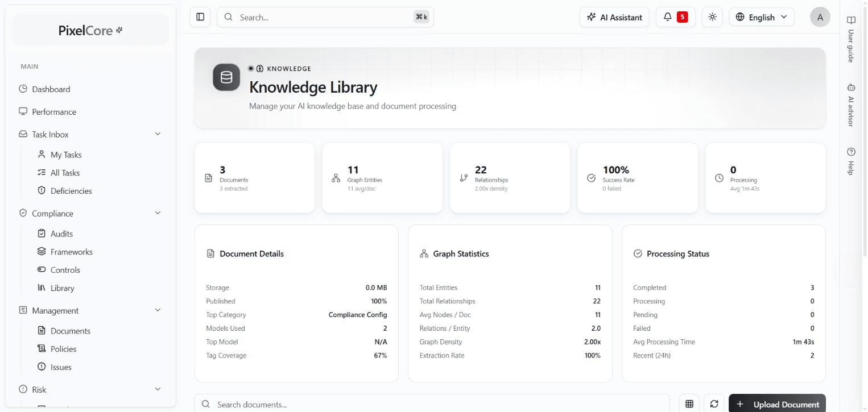Select the Processing clock icon
This screenshot has height=412, width=868.
(719, 178)
